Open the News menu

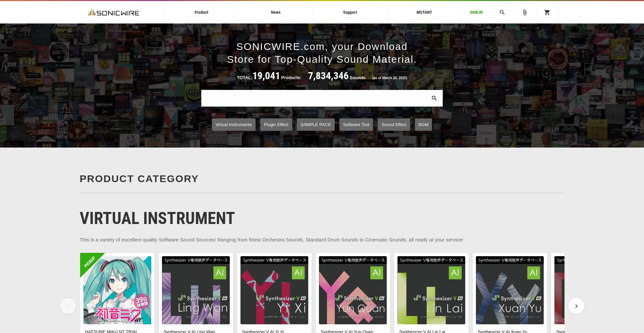(275, 12)
